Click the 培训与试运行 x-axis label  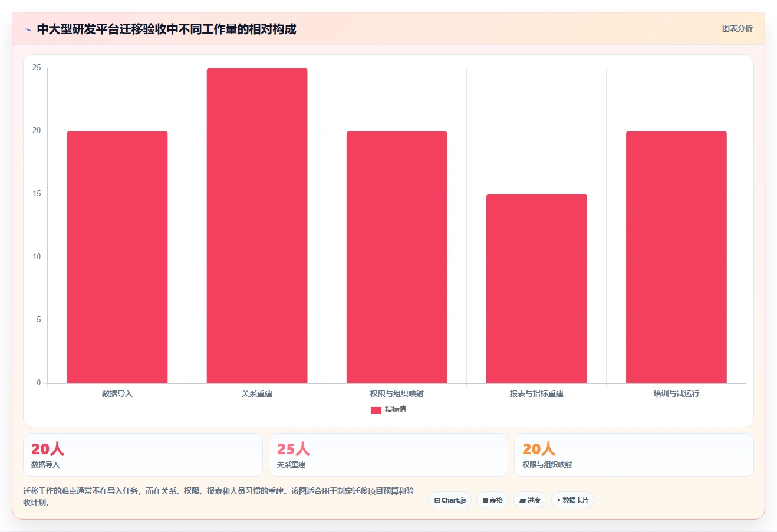pyautogui.click(x=676, y=394)
